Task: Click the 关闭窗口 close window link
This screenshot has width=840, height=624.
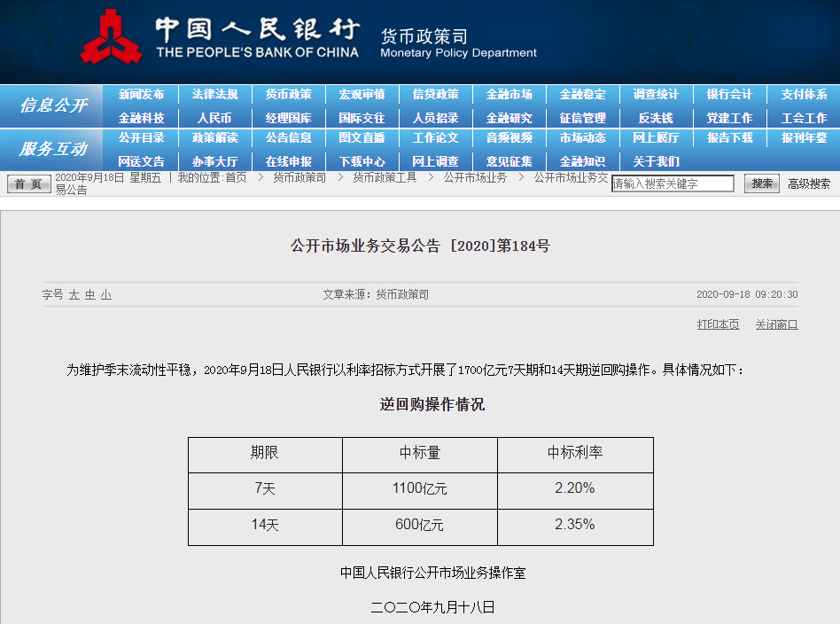Action: point(776,324)
